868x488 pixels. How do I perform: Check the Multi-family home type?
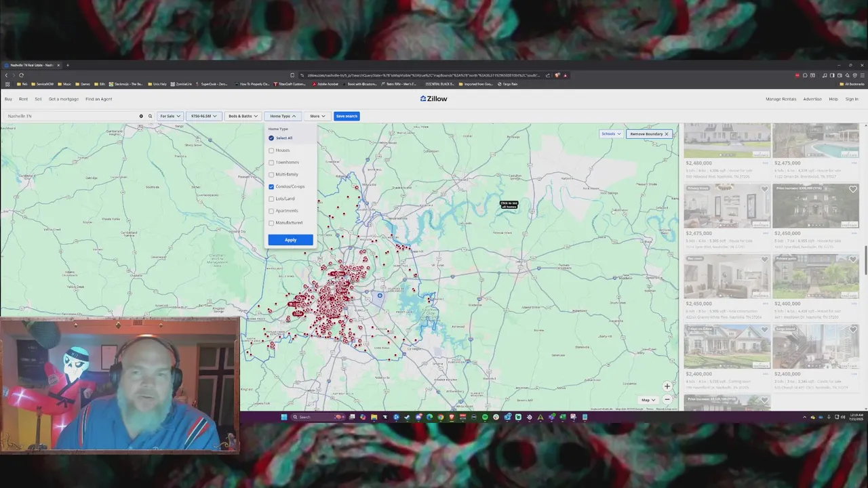(271, 175)
